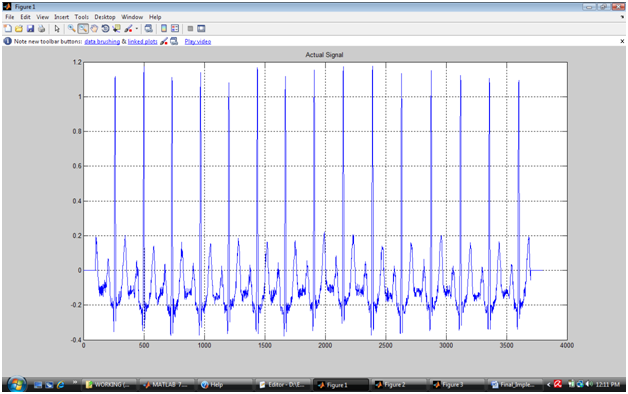Click the Link Plot toolbar icon
Image resolution: width=628 pixels, height=394 pixels.
click(149, 28)
